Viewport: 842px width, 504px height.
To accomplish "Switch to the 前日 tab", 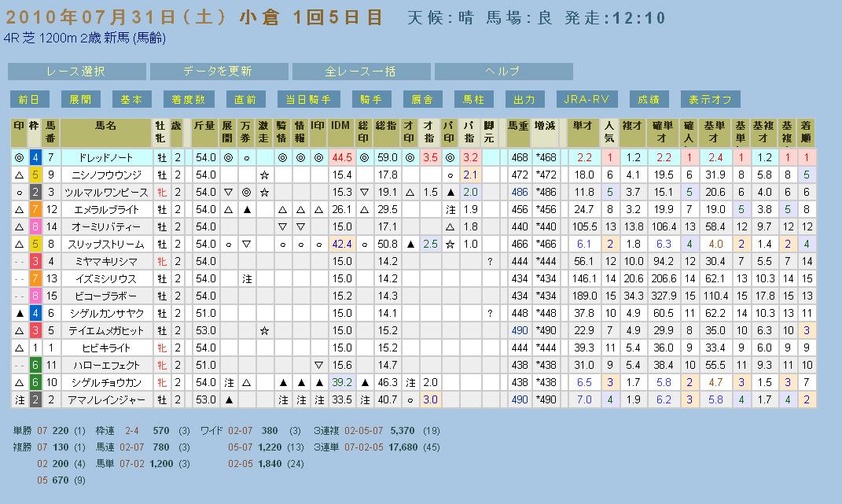I will point(30,99).
